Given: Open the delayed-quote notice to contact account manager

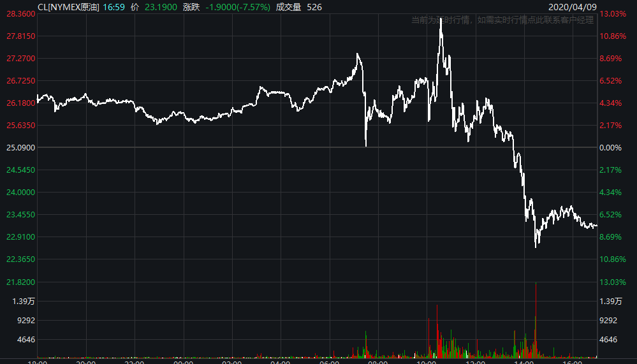Looking at the screenshot, I should 502,20.
